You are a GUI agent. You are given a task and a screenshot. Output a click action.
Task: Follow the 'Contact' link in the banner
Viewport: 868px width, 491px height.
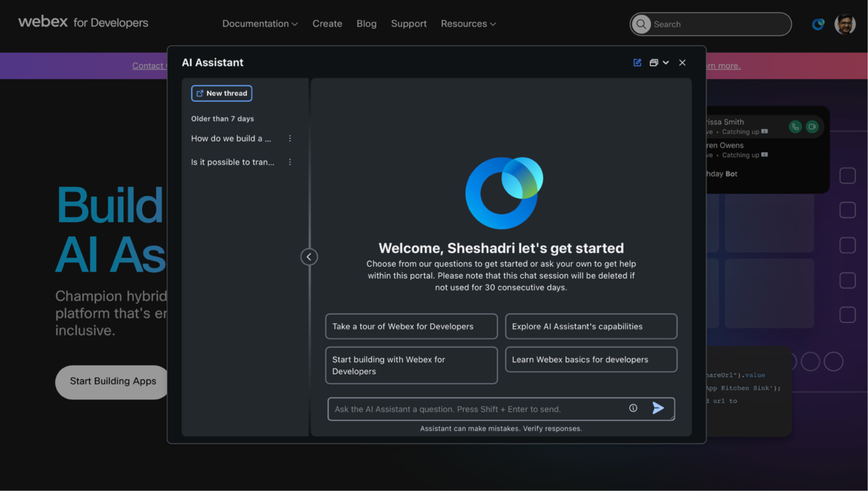pos(150,65)
